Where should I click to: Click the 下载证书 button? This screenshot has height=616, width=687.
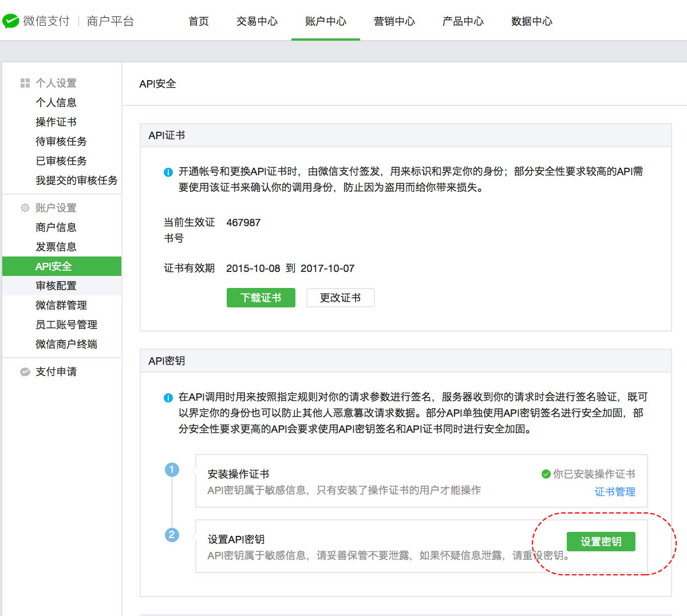click(x=261, y=298)
